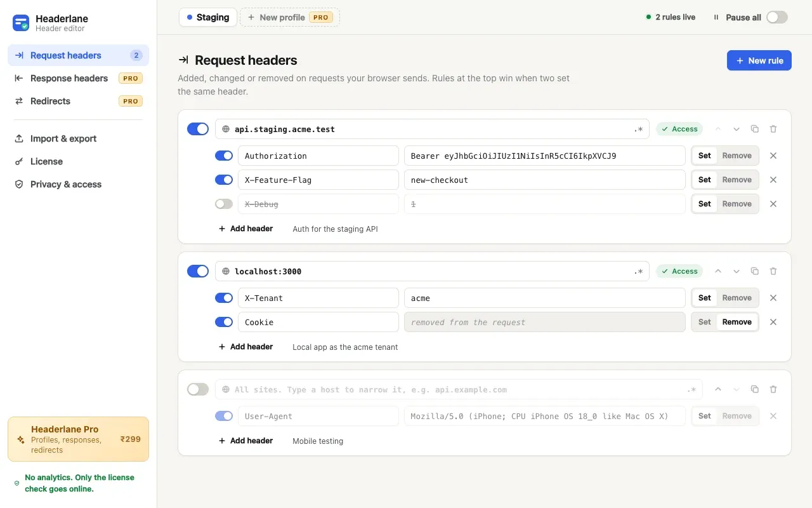Edit the api.staging.acme.test host field
Screen dimensions: 812x508
pos(432,129)
